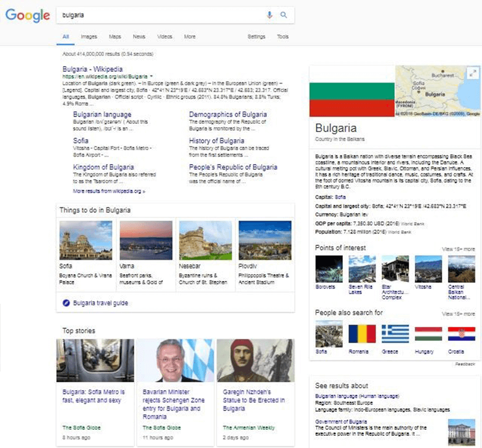Click the Croatia flag
The height and width of the screenshot is (448, 482).
(462, 334)
